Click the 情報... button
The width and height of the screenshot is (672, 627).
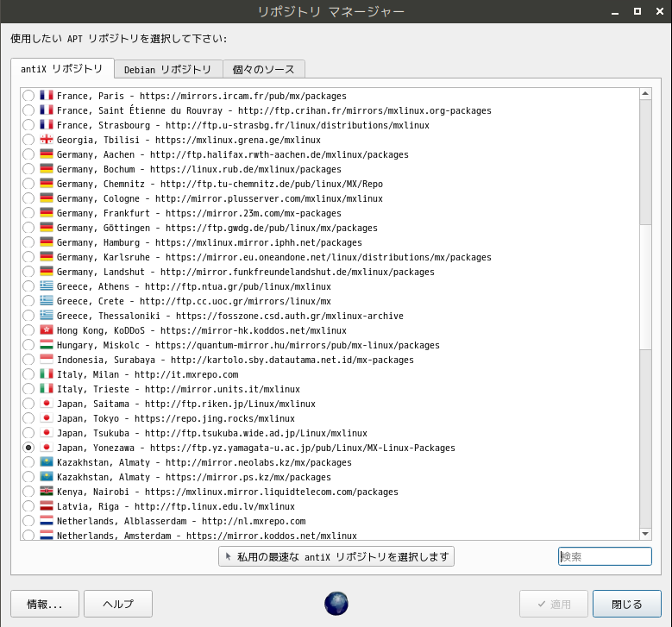coord(45,604)
